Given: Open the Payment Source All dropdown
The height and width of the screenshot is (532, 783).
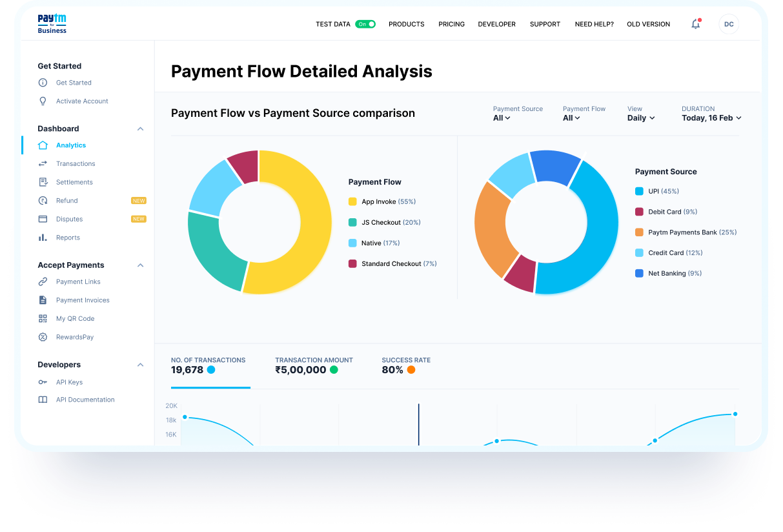Looking at the screenshot, I should [x=502, y=118].
